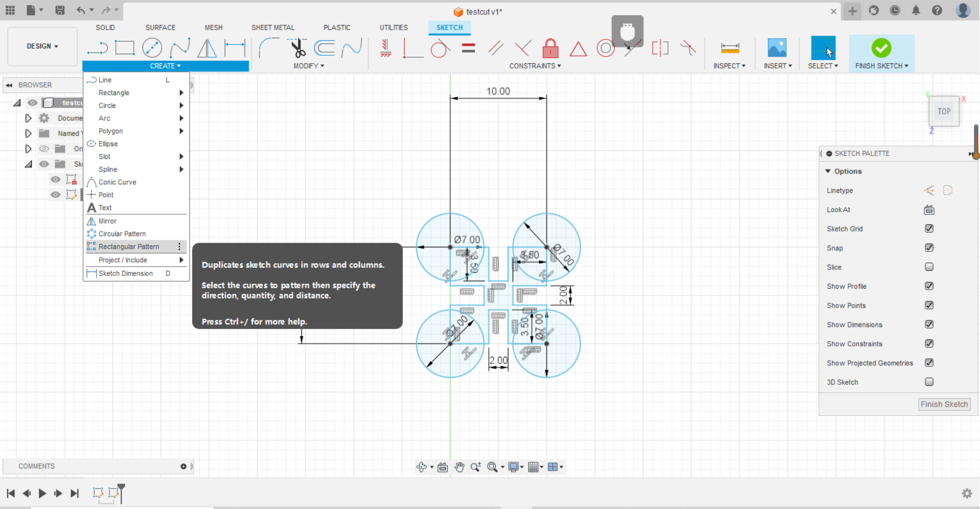
Task: Select the first sketch feature in the timeline
Action: (98, 493)
